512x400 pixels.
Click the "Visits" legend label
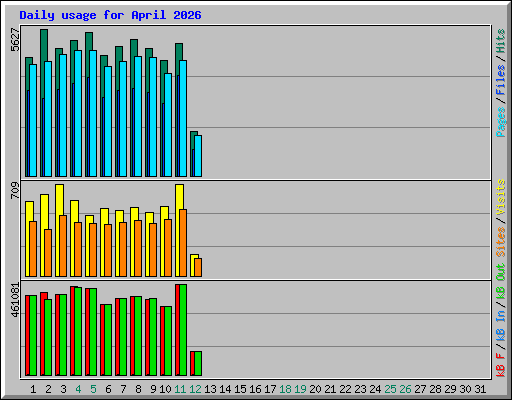click(x=501, y=197)
